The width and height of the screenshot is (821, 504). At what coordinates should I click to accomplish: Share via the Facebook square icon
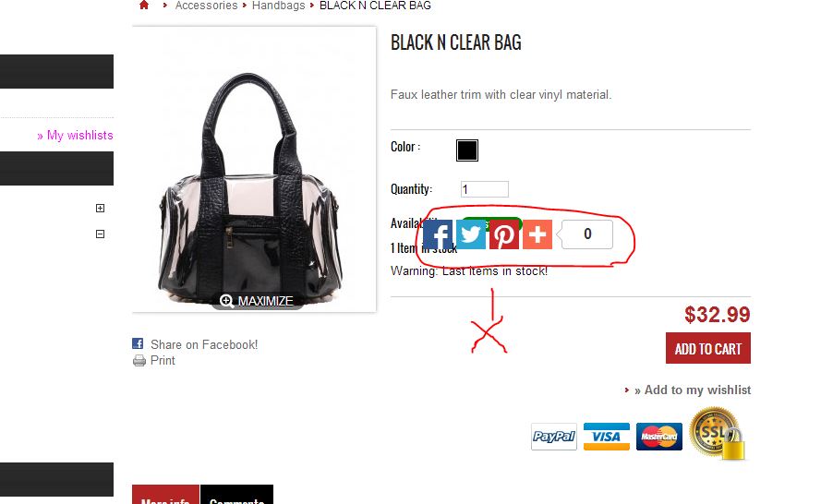click(438, 234)
